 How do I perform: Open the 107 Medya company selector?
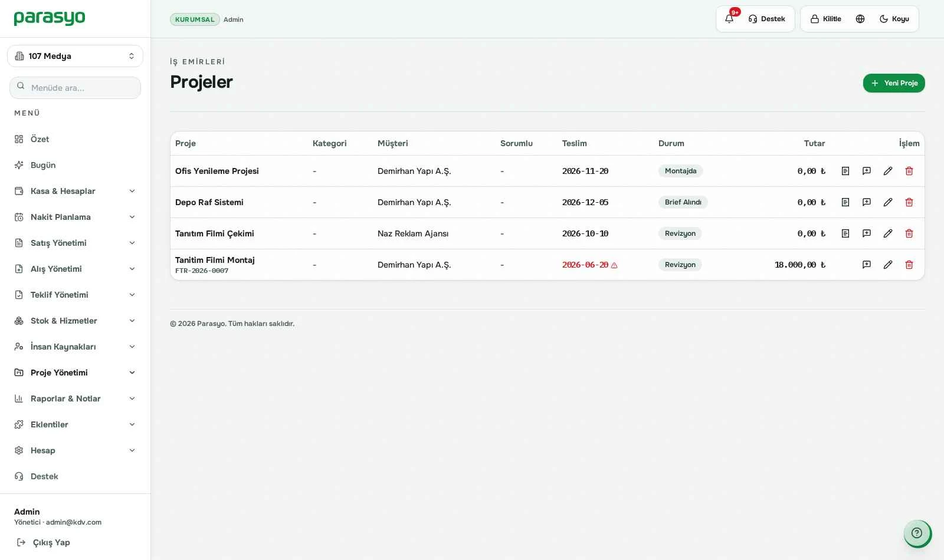click(75, 56)
